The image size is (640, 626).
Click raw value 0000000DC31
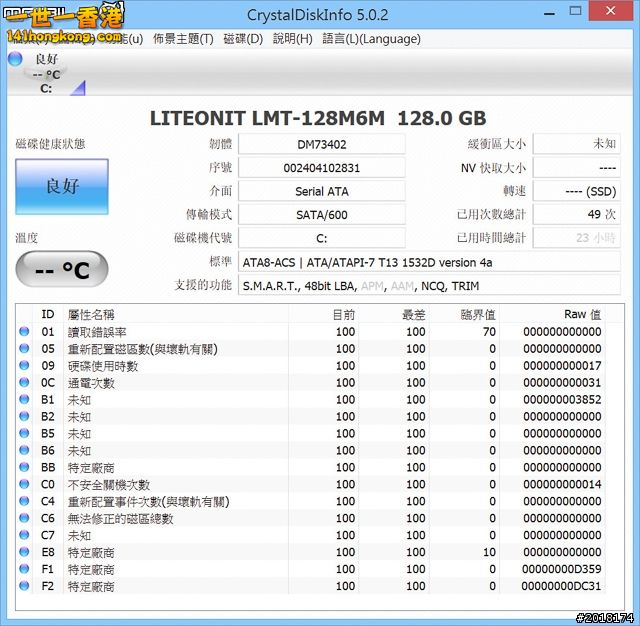pyautogui.click(x=561, y=586)
